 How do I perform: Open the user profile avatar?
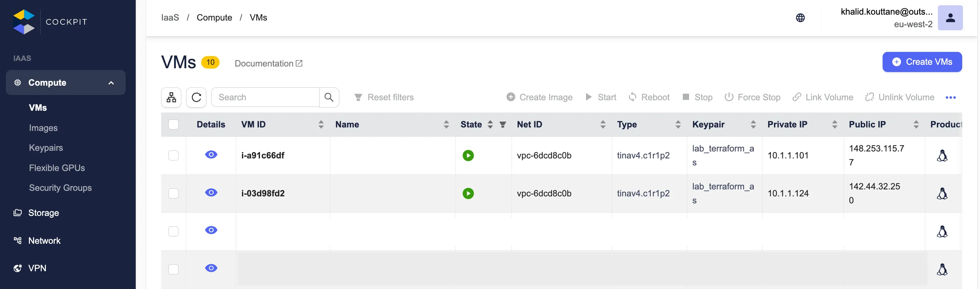[x=950, y=18]
